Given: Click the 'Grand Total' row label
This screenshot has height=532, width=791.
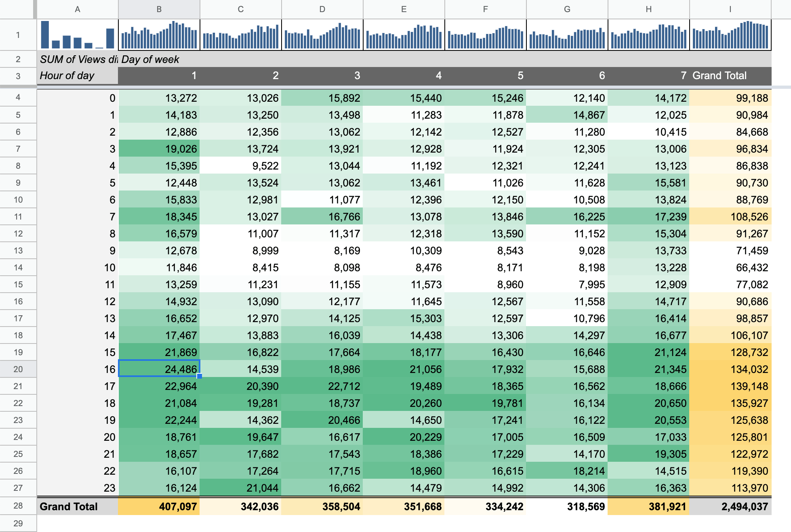Looking at the screenshot, I should pos(78,506).
